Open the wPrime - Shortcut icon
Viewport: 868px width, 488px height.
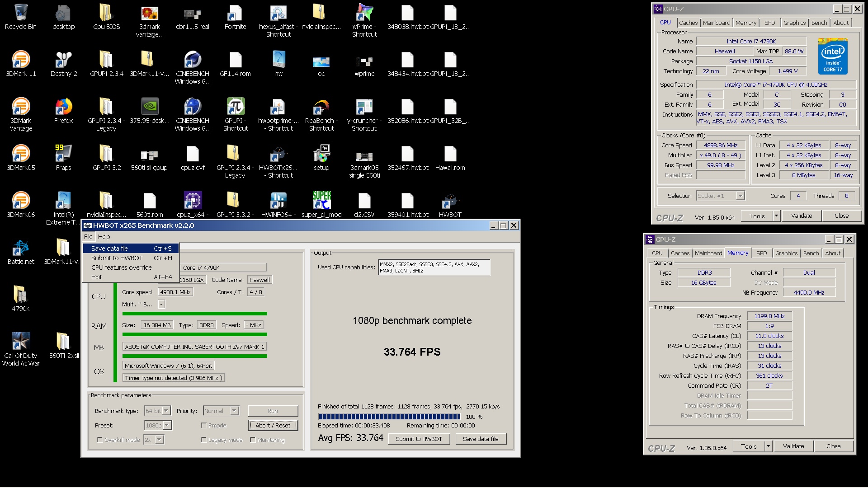point(364,21)
